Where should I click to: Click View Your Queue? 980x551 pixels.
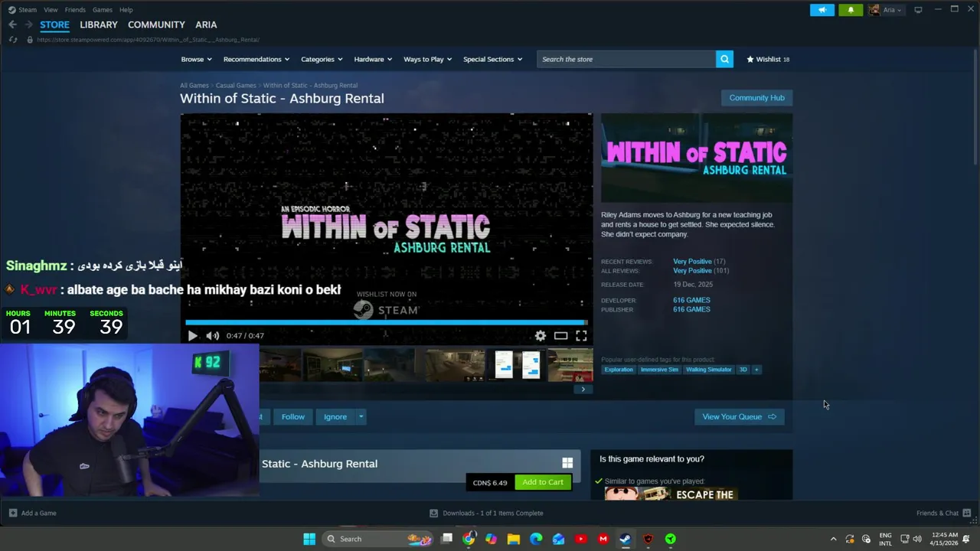pos(739,417)
